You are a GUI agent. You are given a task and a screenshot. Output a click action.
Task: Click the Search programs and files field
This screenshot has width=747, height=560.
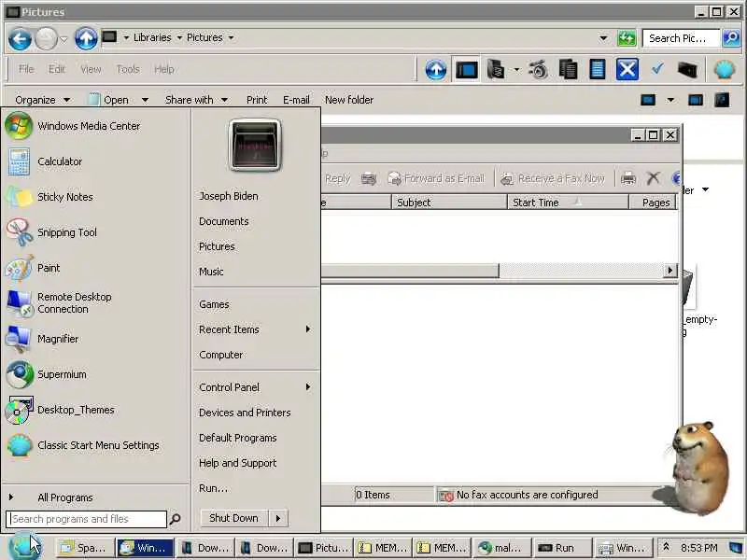(87, 519)
